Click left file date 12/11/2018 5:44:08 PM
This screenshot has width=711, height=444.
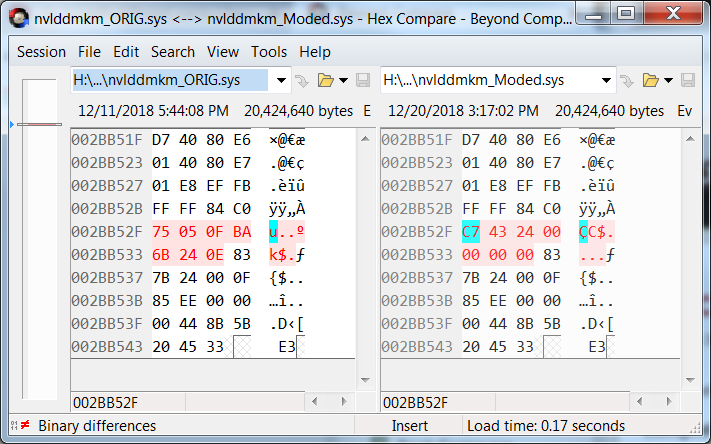(153, 111)
